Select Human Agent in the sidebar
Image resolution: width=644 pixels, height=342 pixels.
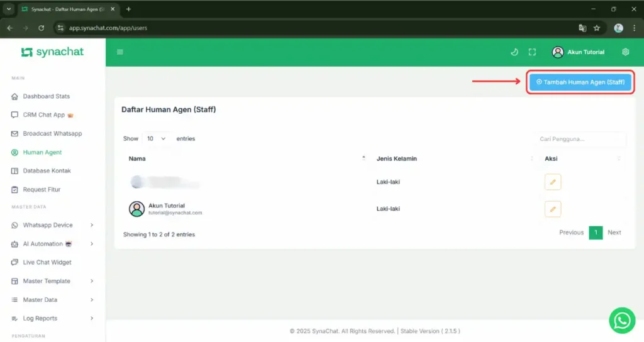click(42, 152)
